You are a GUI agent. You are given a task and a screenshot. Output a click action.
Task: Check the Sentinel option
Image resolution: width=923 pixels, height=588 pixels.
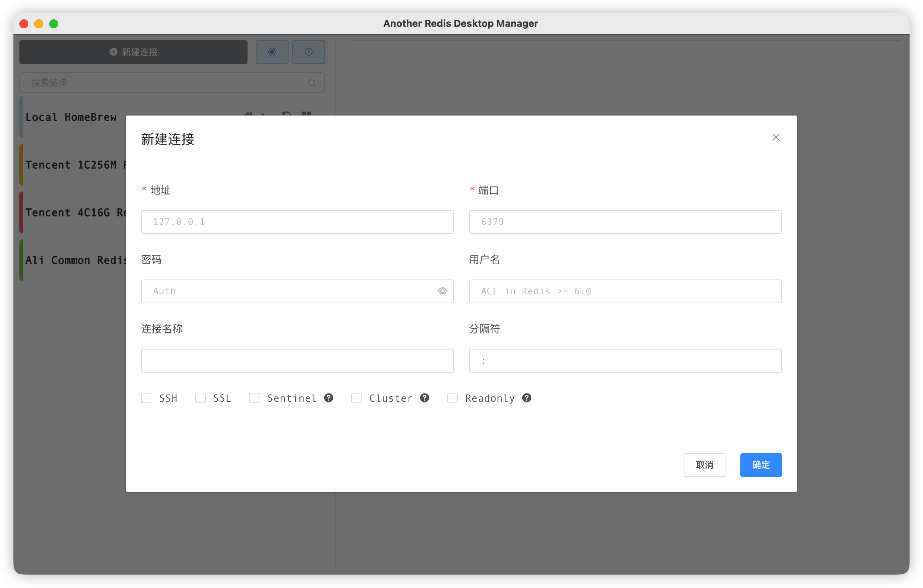coord(254,398)
